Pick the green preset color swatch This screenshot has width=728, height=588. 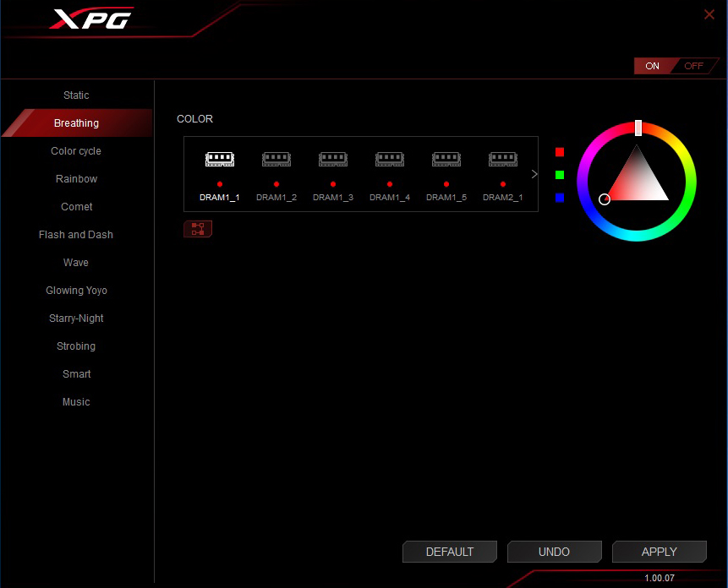560,175
